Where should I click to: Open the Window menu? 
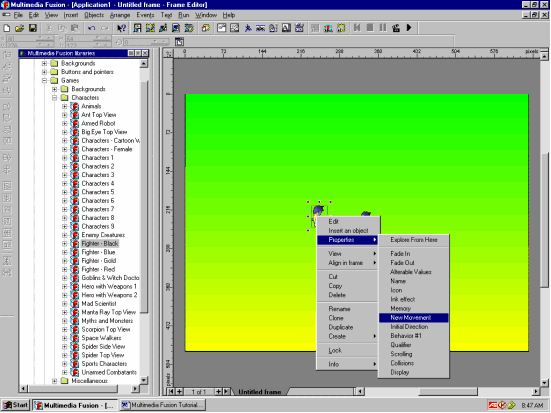tap(206, 15)
